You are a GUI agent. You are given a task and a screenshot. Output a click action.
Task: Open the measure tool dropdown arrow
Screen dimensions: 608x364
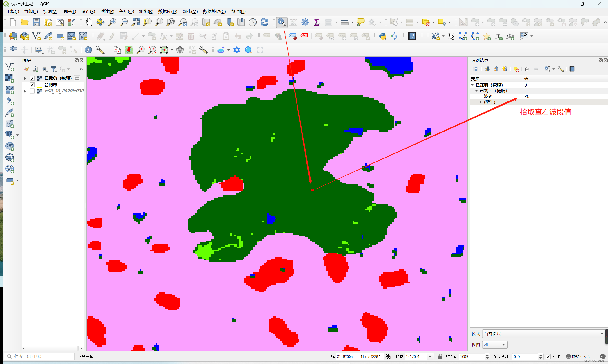(352, 22)
